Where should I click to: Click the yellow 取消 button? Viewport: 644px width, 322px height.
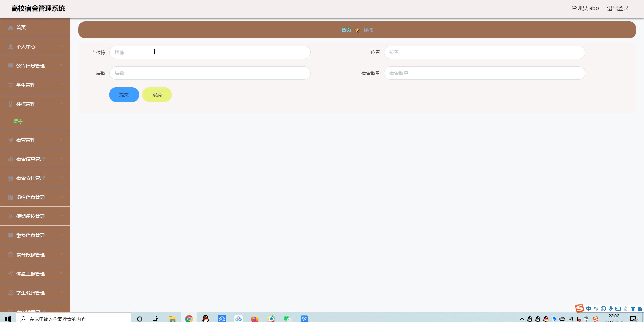(x=157, y=95)
